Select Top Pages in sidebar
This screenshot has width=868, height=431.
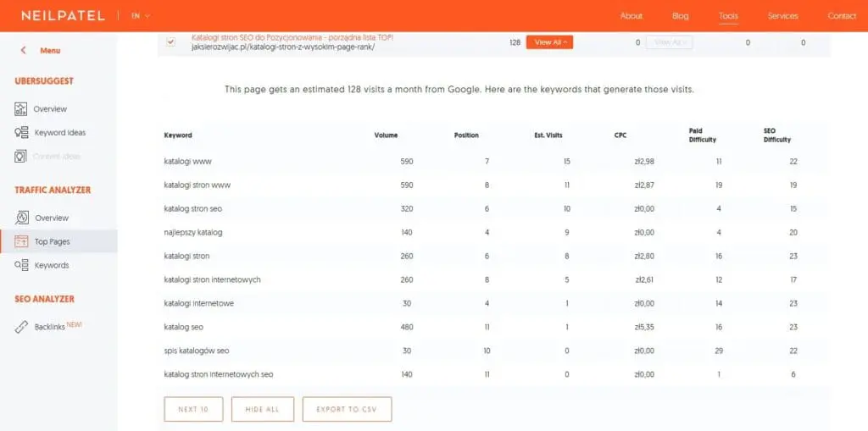58,242
